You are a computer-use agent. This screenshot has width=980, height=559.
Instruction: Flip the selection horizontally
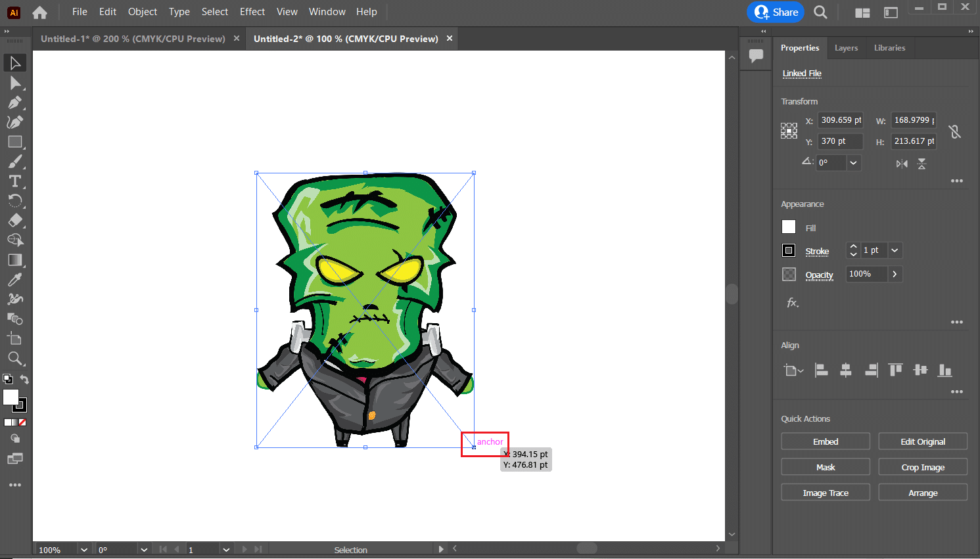point(901,164)
